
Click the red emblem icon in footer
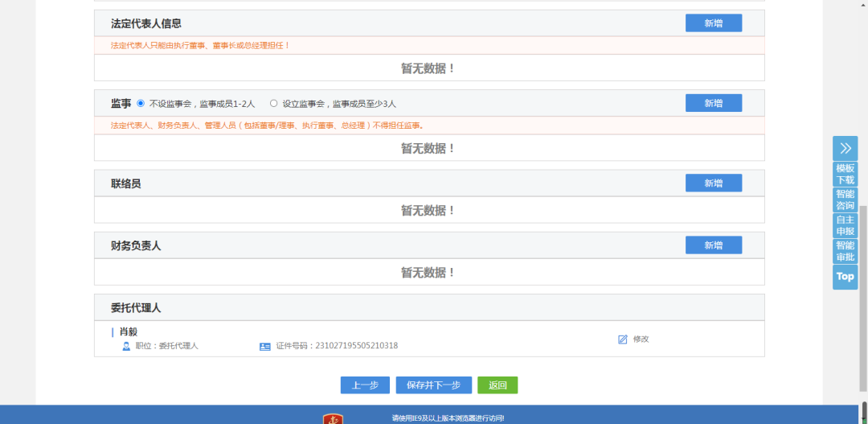click(x=334, y=418)
